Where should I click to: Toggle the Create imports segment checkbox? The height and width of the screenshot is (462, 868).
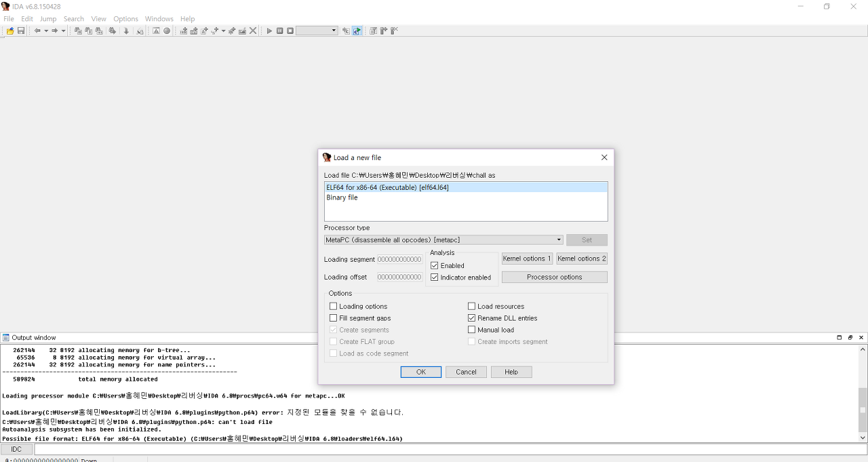tap(471, 341)
